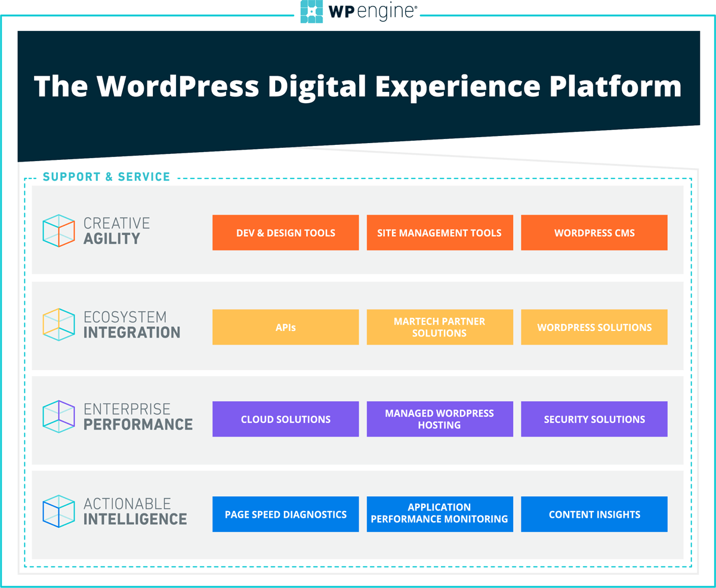The image size is (716, 588).
Task: Open Application Performance Monitoring
Action: coord(439,514)
